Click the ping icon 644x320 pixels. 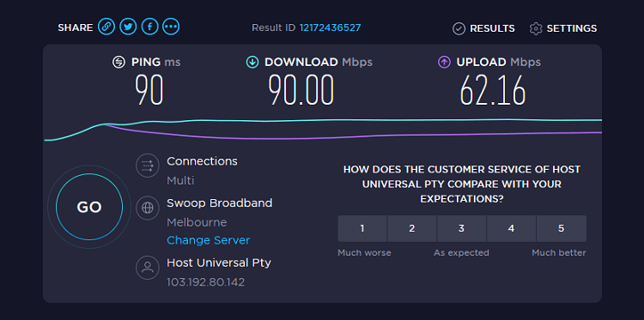click(x=118, y=63)
